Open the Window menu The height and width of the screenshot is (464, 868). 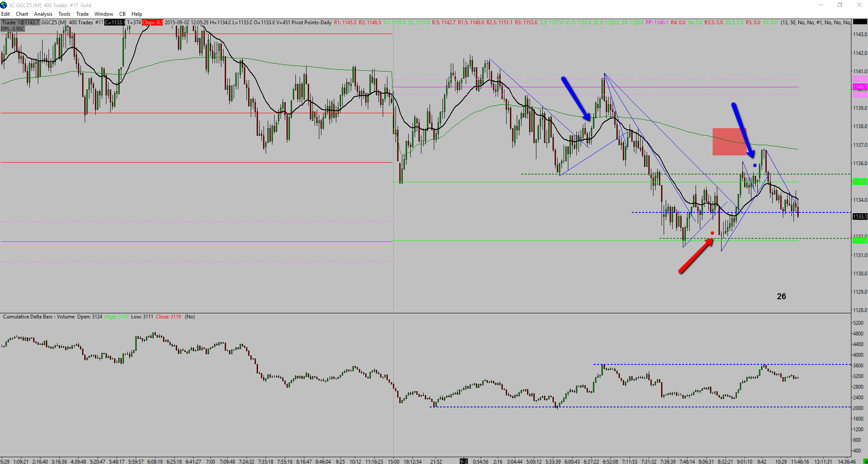coord(104,14)
